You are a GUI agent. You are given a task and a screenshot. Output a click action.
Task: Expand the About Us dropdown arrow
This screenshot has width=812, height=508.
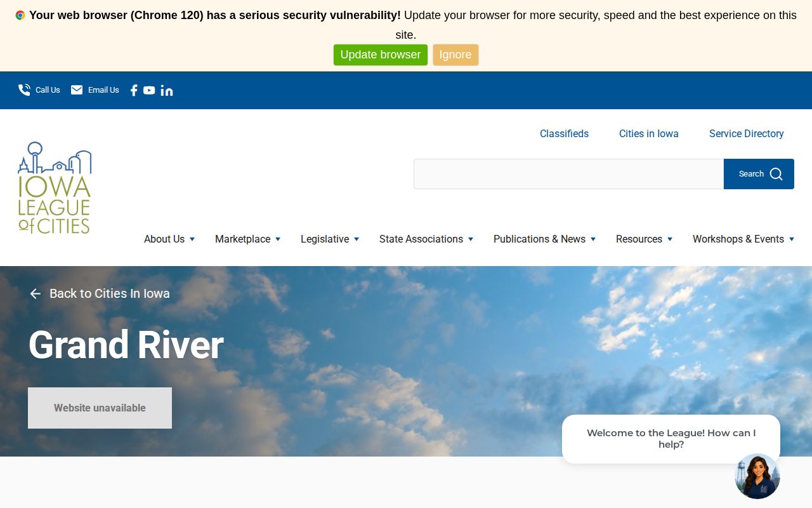[192, 239]
